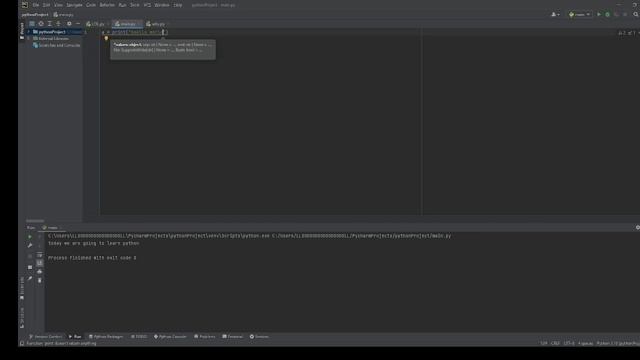This screenshot has width=640, height=360.
Task: Toggle the Structure sidebar button
Action: click(22, 318)
